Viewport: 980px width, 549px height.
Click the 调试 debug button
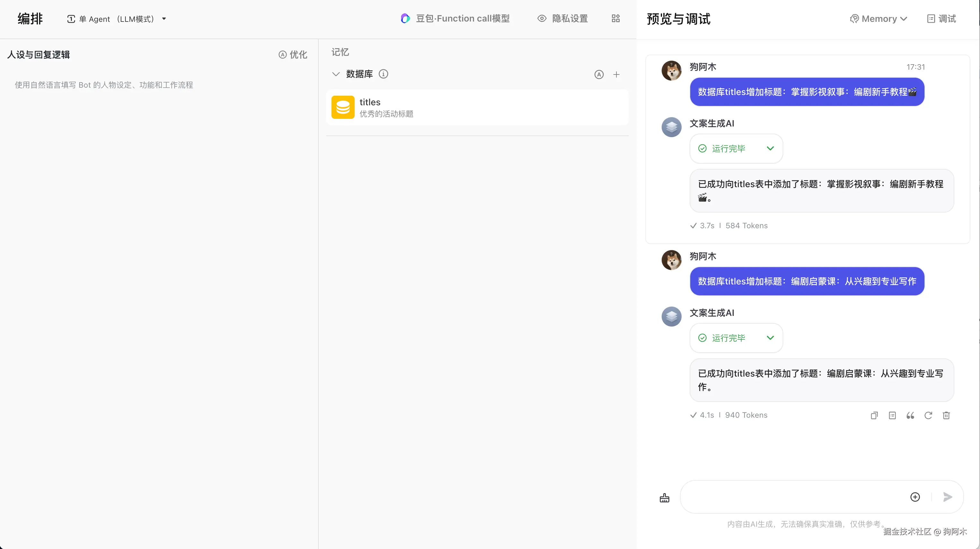[941, 19]
